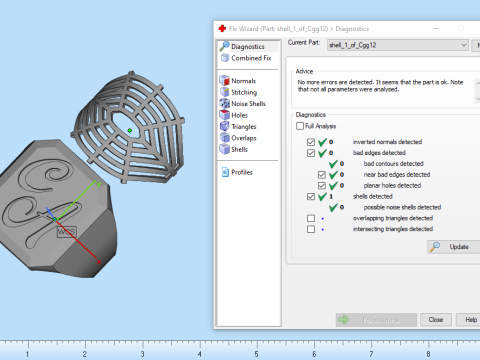Click 'possible noise shells detected' text

click(x=402, y=207)
